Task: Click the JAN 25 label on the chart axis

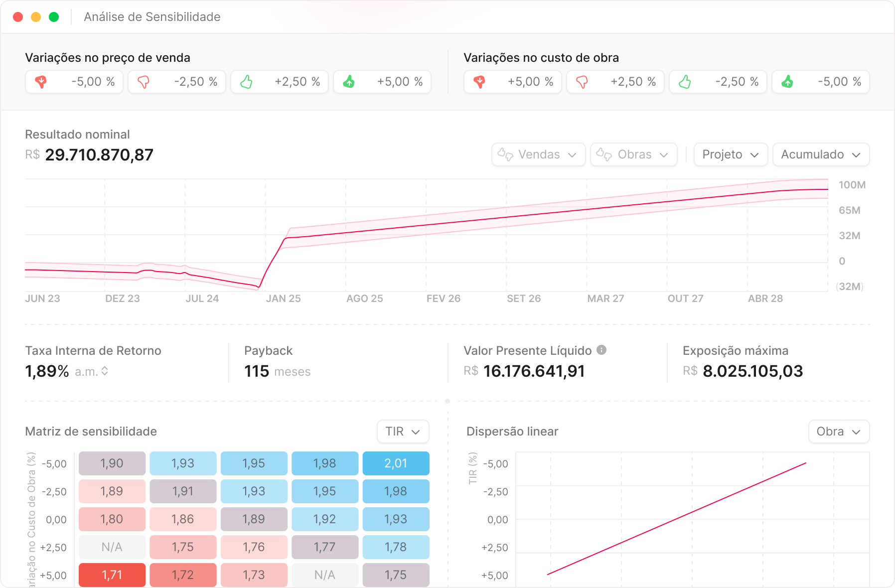Action: click(284, 298)
